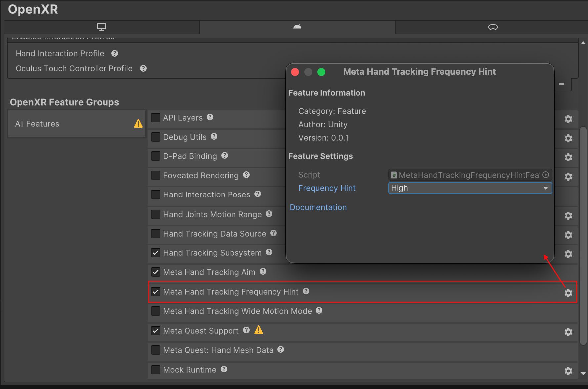Open help for Meta Quest Support

coord(246,330)
